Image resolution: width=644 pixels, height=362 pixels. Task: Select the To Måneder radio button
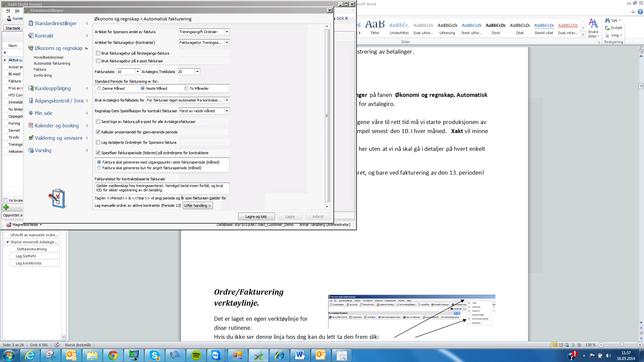point(186,88)
